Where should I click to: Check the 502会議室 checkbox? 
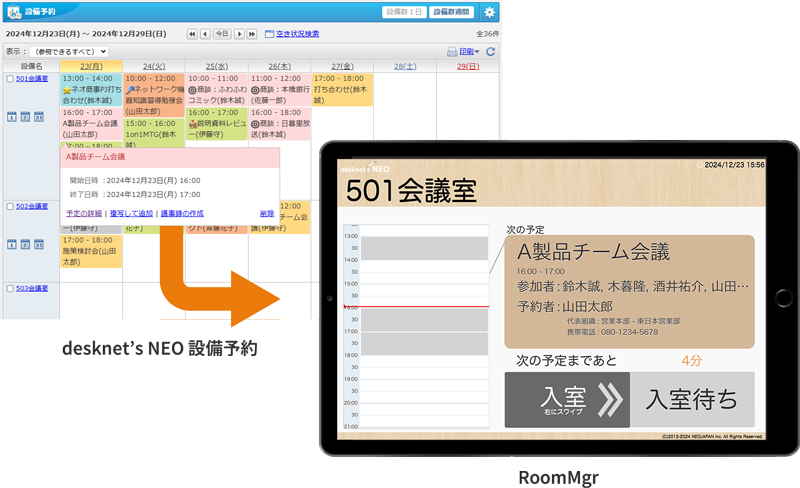pos(10,207)
